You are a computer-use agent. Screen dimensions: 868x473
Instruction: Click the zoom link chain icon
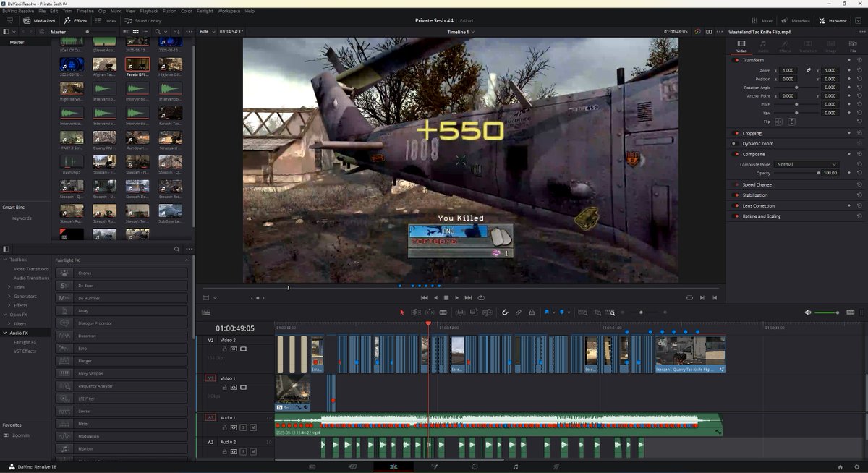(809, 70)
